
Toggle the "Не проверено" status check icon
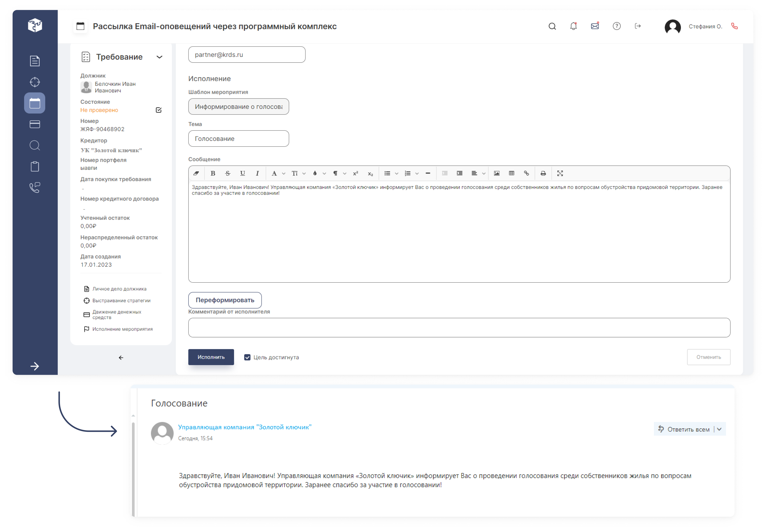click(x=159, y=110)
